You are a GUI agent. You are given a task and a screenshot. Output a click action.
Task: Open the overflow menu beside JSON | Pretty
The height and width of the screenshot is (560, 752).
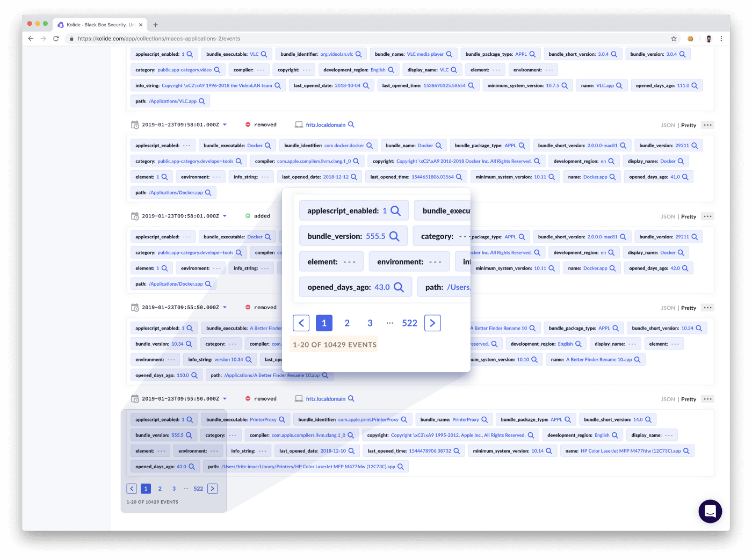pyautogui.click(x=707, y=125)
